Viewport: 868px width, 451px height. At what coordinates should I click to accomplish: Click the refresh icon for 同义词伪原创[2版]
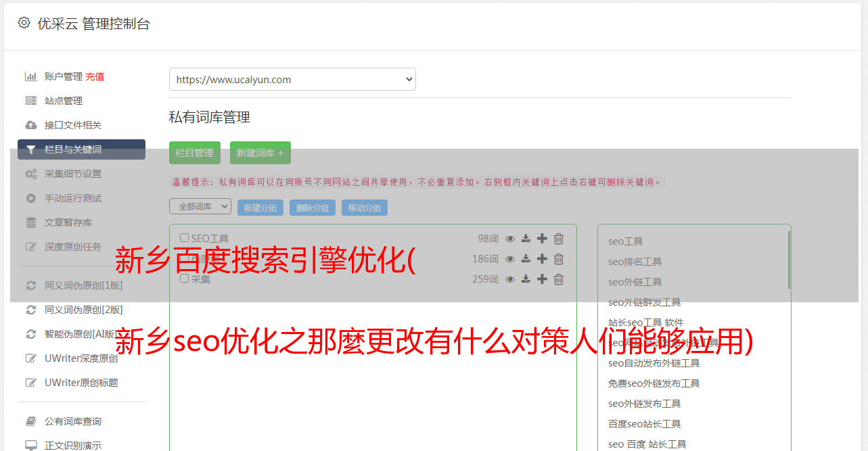[x=31, y=310]
